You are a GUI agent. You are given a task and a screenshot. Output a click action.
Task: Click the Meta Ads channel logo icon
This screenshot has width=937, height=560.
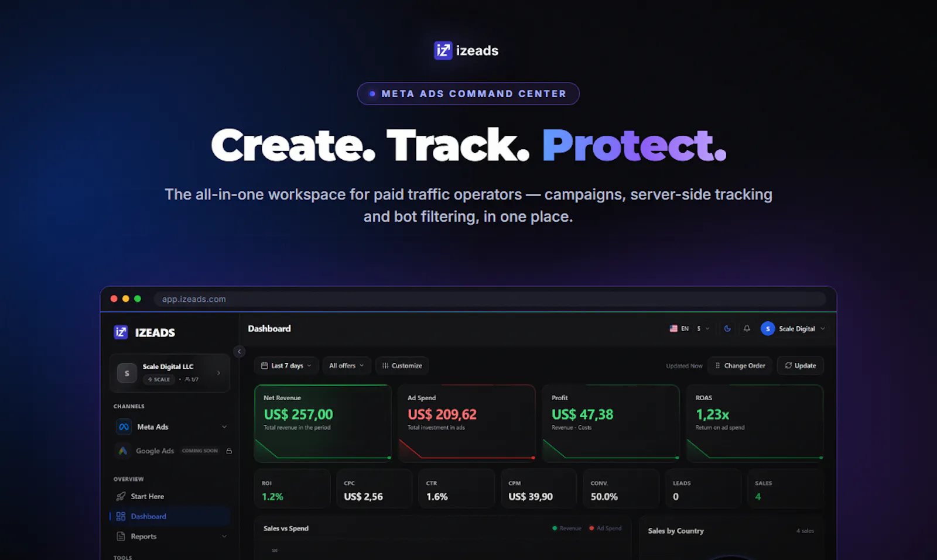[124, 427]
